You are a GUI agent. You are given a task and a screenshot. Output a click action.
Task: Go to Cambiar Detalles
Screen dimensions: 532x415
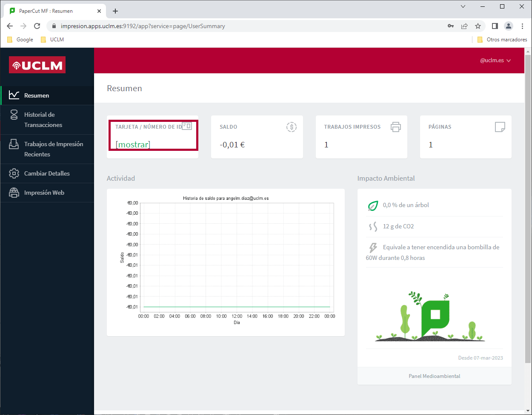47,173
